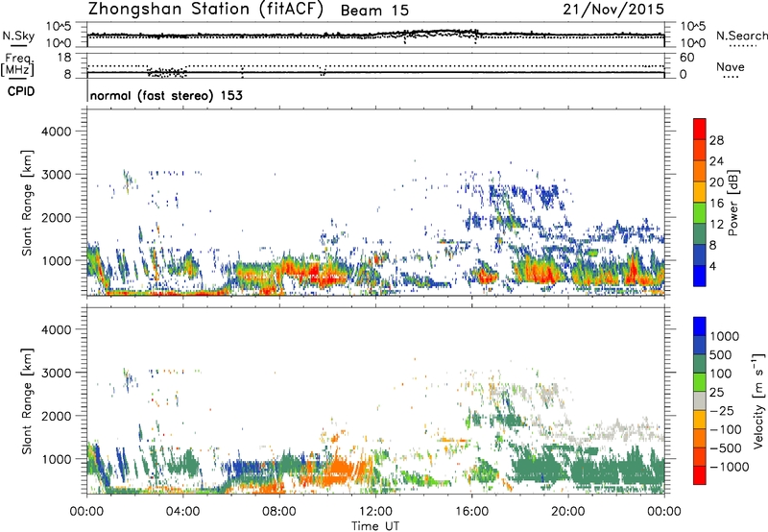Viewport: 768px width, 532px height.
Task: Click the '12' label on Power colorbar
Action: [716, 225]
